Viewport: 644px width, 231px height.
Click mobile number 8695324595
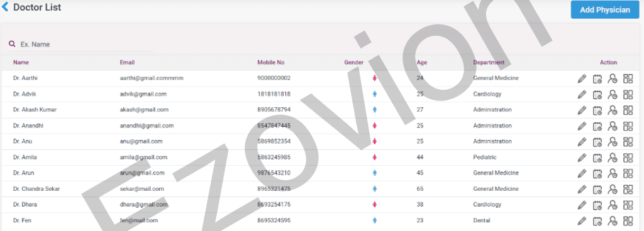[274, 220]
